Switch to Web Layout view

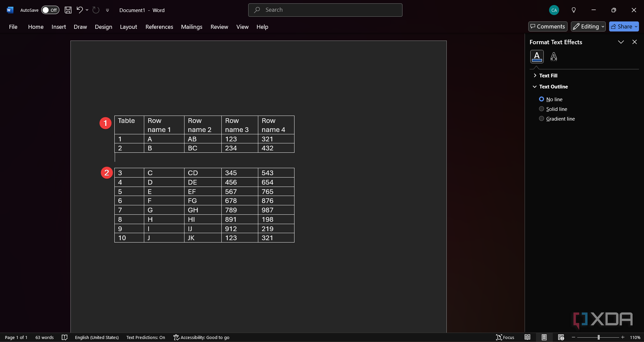tap(561, 337)
